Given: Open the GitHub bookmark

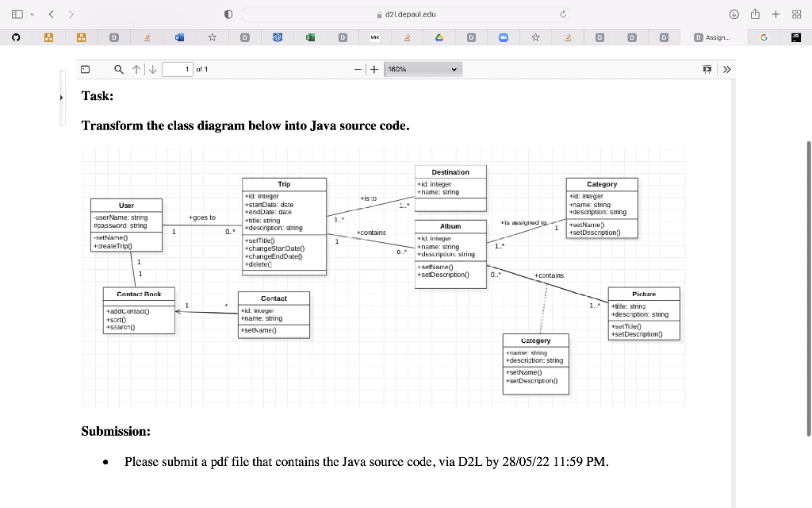Looking at the screenshot, I should tap(14, 37).
